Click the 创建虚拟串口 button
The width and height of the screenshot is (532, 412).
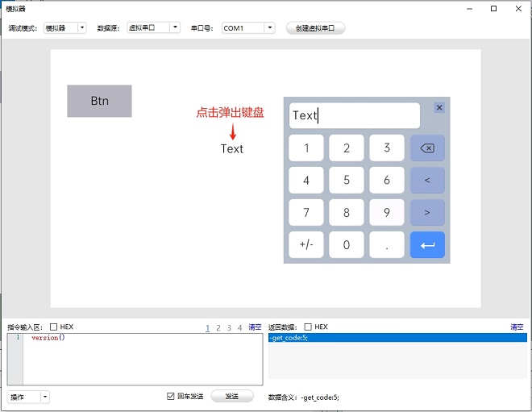click(x=315, y=28)
